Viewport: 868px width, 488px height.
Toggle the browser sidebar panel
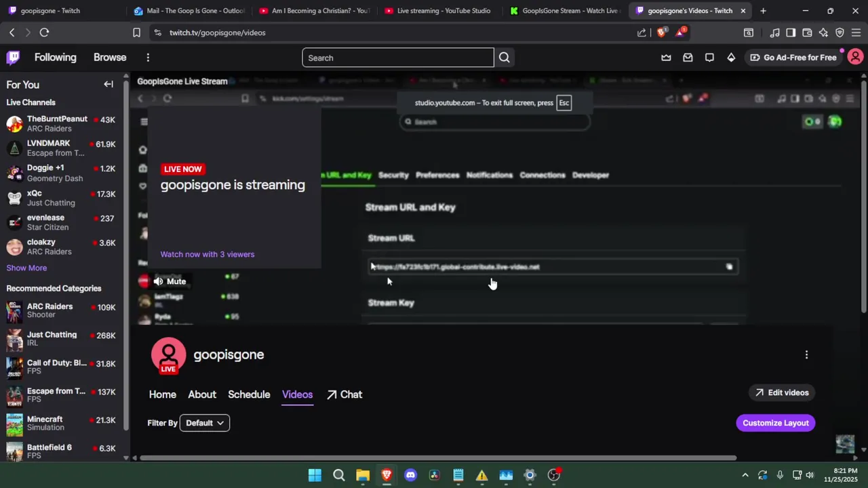pos(791,33)
